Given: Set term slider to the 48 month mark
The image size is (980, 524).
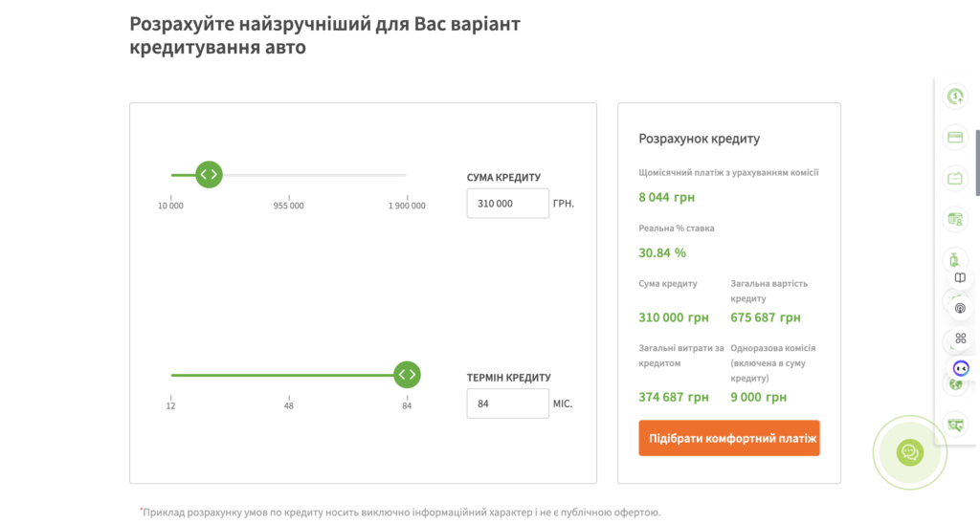Looking at the screenshot, I should coord(289,374).
